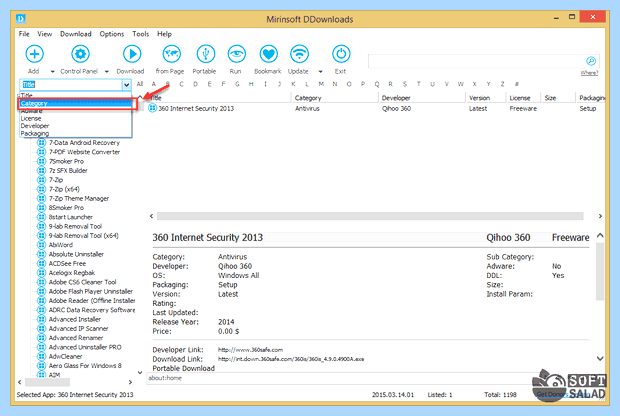The image size is (620, 416).
Task: Select Aero Glass For Windows 8
Action: click(x=85, y=366)
